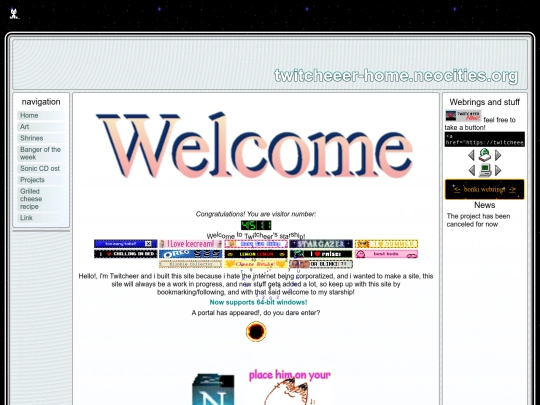The height and width of the screenshot is (405, 540).
Task: Click the 'or blink!' badge
Action: click(x=321, y=264)
